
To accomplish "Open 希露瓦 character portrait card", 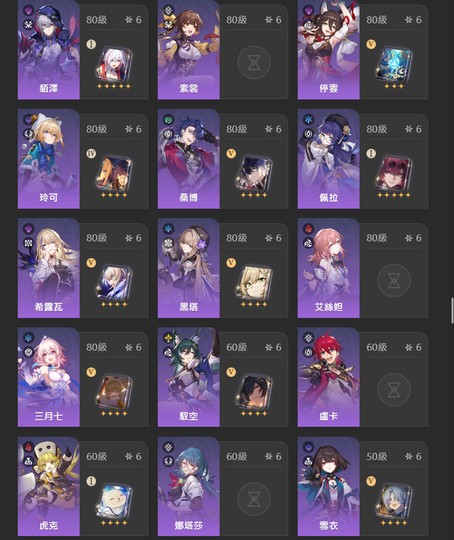I will coord(49,268).
